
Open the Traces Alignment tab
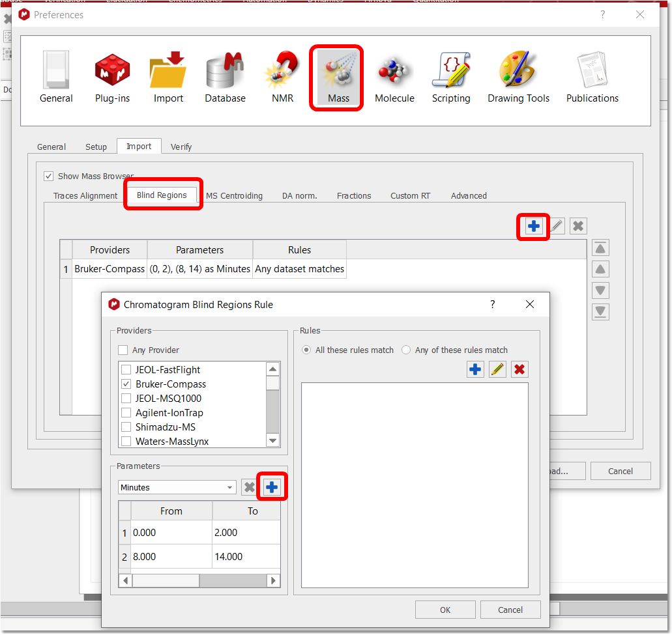[85, 195]
